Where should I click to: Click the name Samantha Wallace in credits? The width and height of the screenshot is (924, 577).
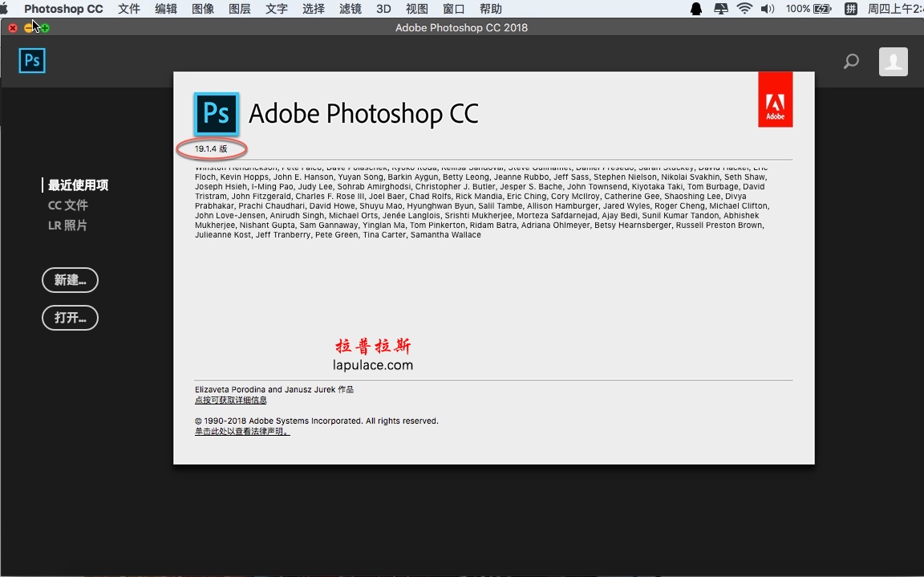tap(445, 234)
